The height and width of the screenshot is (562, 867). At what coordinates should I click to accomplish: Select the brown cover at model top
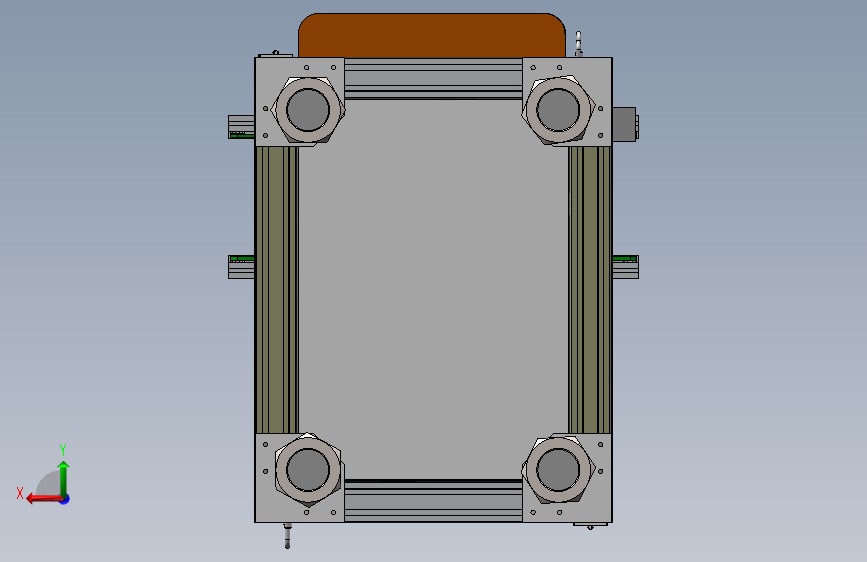click(432, 35)
